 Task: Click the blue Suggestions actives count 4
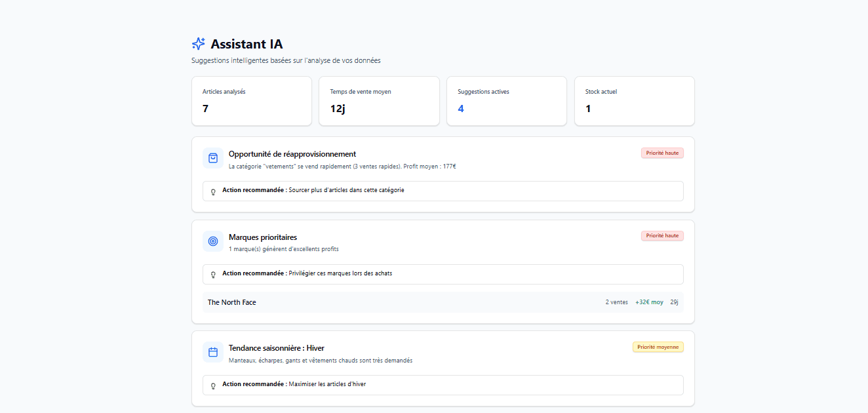coord(460,108)
